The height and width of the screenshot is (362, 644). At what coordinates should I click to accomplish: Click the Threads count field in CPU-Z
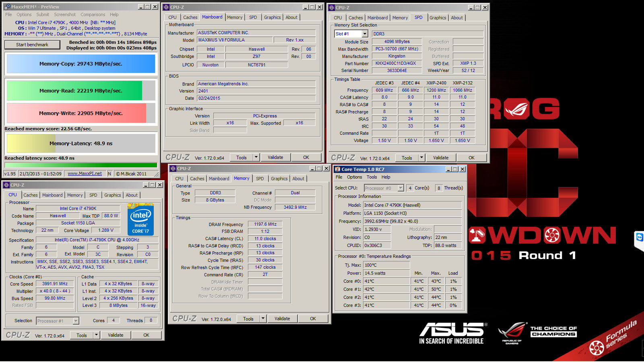(151, 321)
